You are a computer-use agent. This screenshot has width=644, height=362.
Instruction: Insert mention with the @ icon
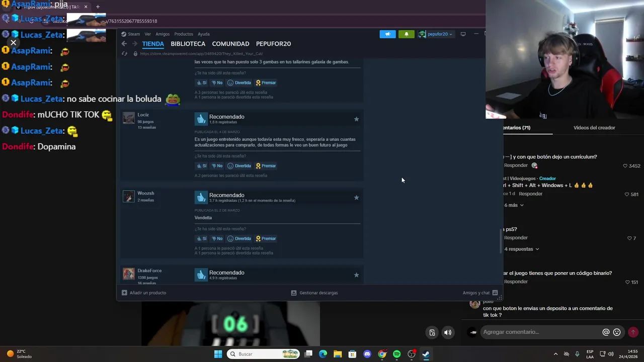coord(606,332)
